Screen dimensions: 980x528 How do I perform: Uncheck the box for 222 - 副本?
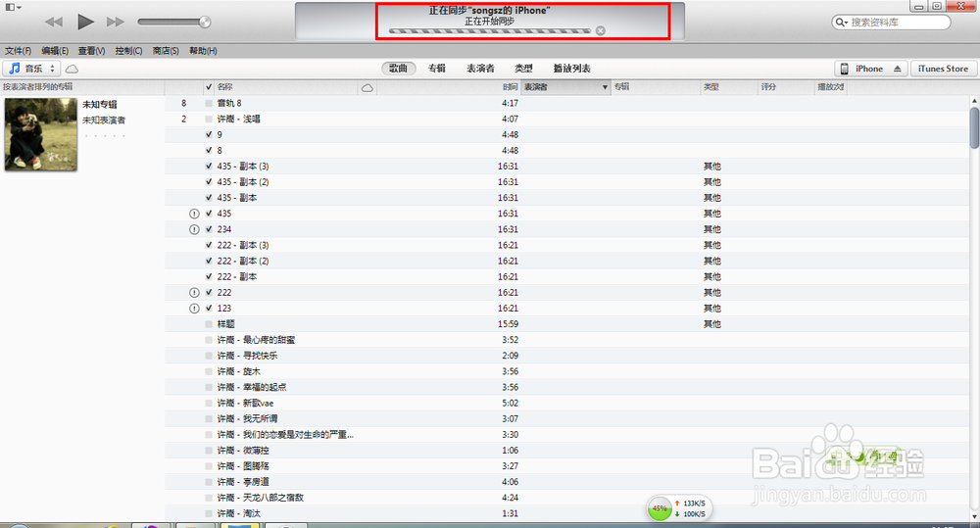(x=209, y=277)
